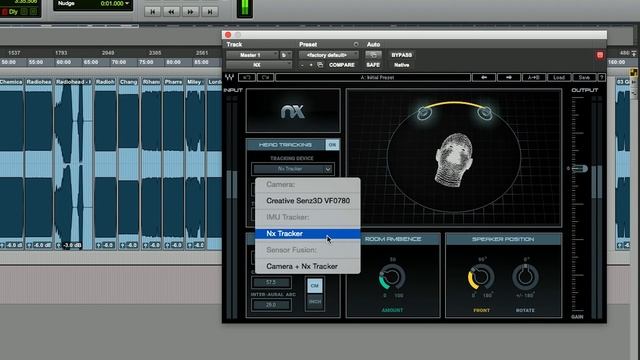Select INCH measurement unit
640x360 pixels.
[x=314, y=302]
